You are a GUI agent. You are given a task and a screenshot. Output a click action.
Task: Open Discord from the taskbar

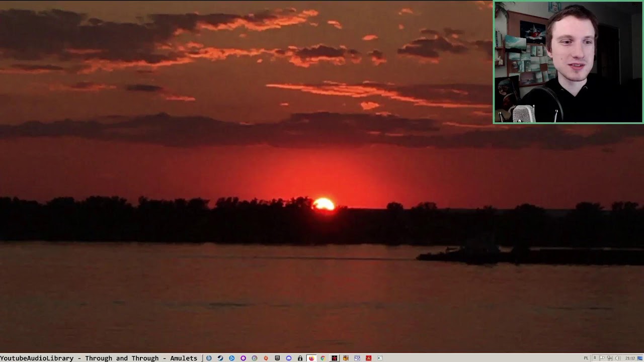pyautogui.click(x=289, y=358)
